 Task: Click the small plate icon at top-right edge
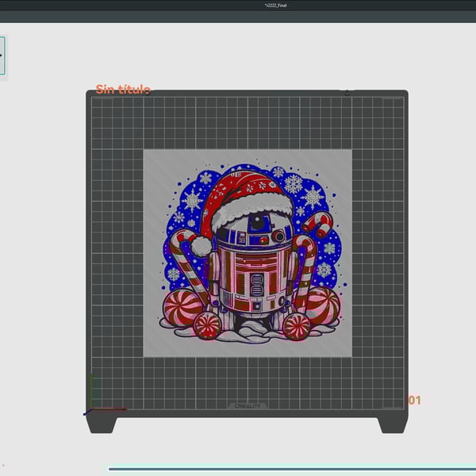point(347,93)
